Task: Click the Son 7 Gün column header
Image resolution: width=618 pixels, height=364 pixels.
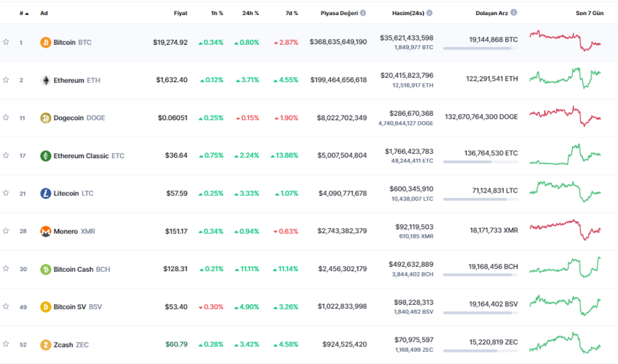Action: (589, 13)
